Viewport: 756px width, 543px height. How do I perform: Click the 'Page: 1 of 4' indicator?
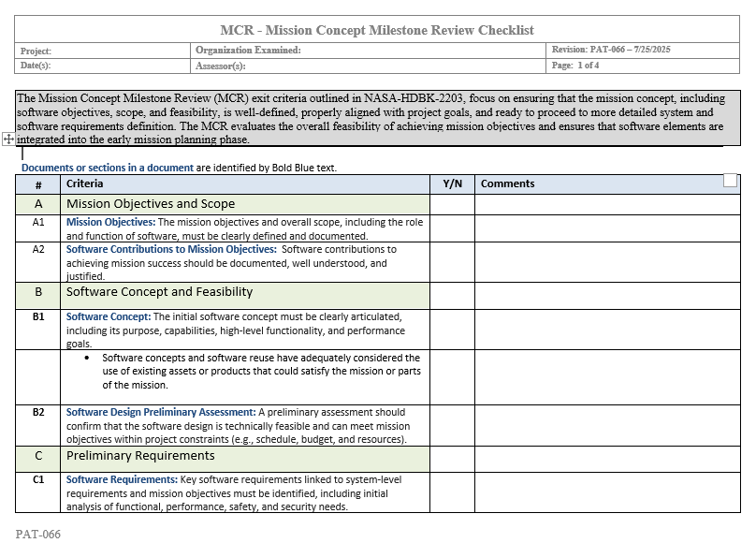point(575,66)
